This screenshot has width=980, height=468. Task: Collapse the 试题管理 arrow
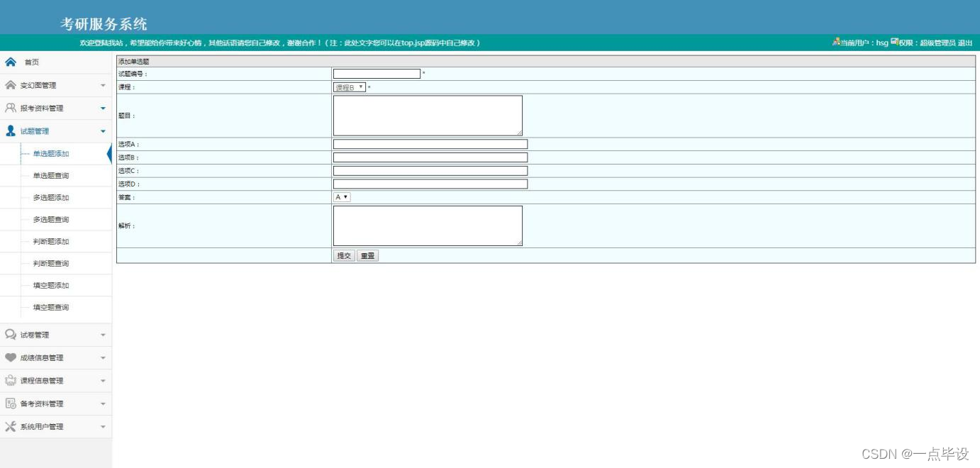[x=103, y=131]
